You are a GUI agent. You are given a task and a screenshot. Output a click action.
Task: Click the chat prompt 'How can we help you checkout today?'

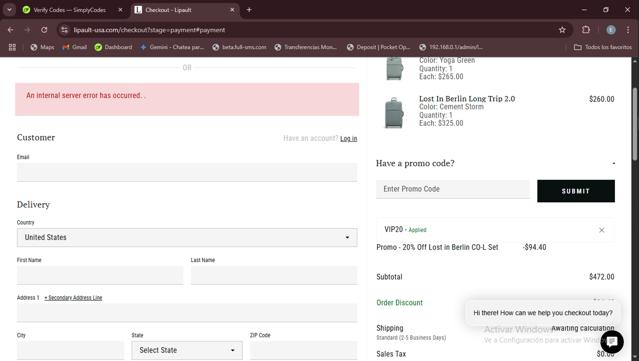click(543, 313)
